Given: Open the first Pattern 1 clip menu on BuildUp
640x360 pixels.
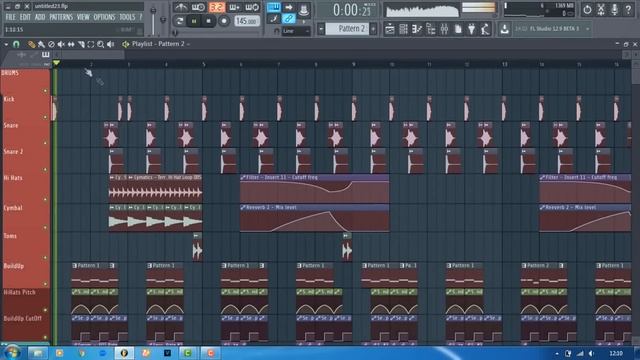Looking at the screenshot, I should [74, 266].
